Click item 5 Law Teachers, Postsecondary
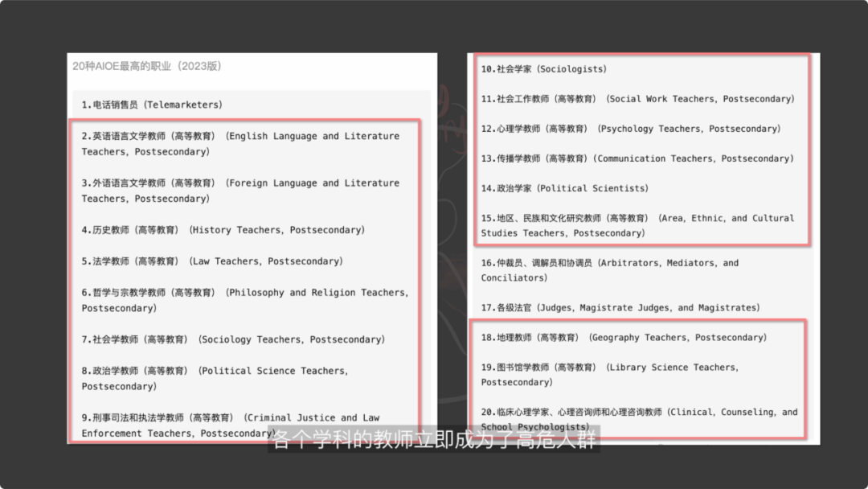The image size is (868, 489). 211,261
